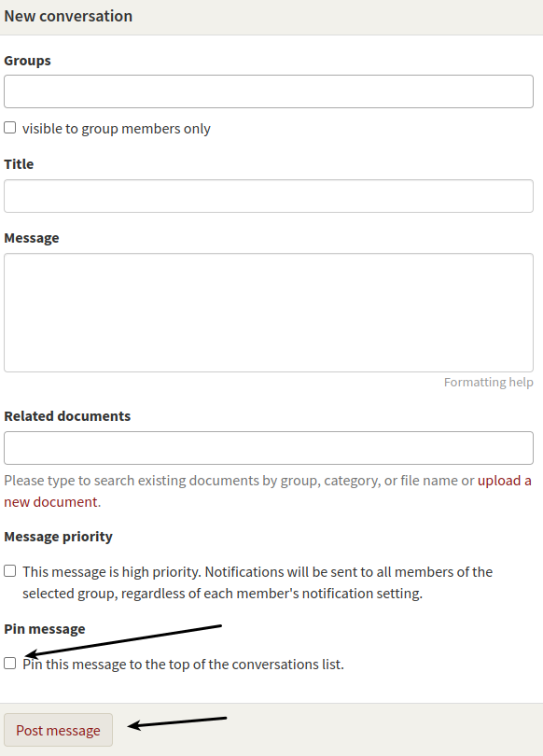Focus the Groups input field

pos(269,91)
